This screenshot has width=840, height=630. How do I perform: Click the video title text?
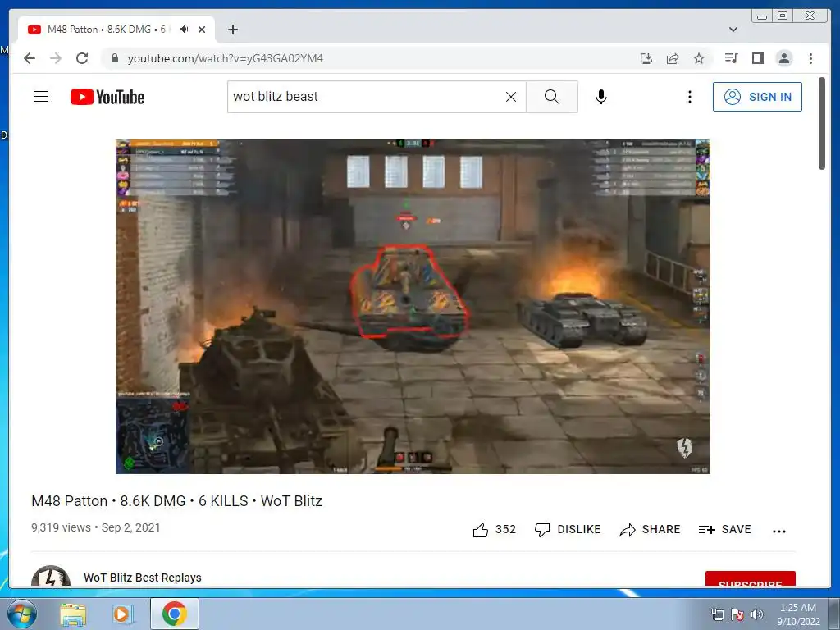(177, 501)
